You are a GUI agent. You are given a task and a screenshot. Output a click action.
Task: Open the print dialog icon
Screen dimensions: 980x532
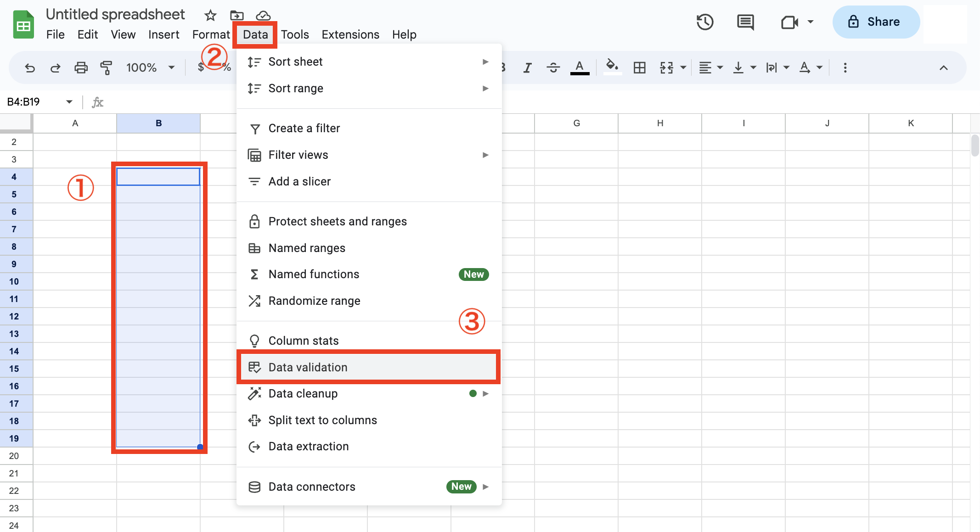tap(81, 67)
